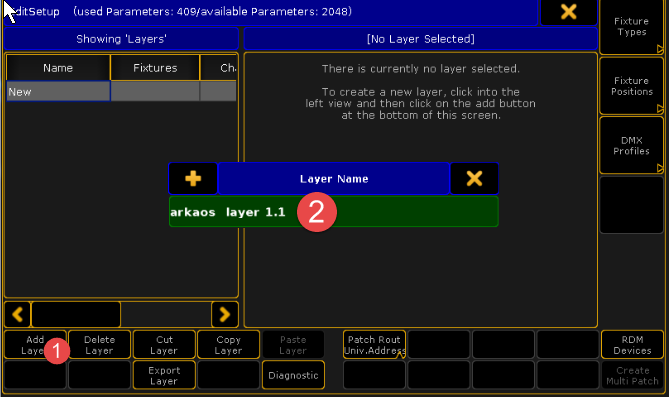Click the [No Layer Selected] header
Viewport: 669px width, 397px height.
420,39
